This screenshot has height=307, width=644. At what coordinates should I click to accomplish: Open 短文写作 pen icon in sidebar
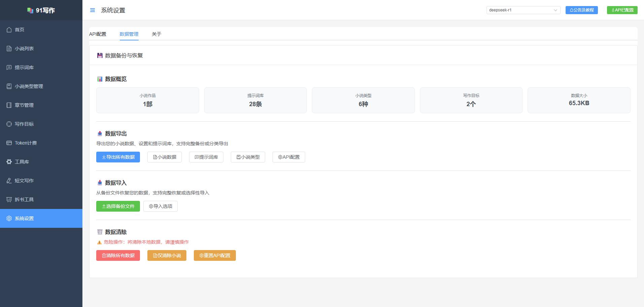(x=9, y=181)
